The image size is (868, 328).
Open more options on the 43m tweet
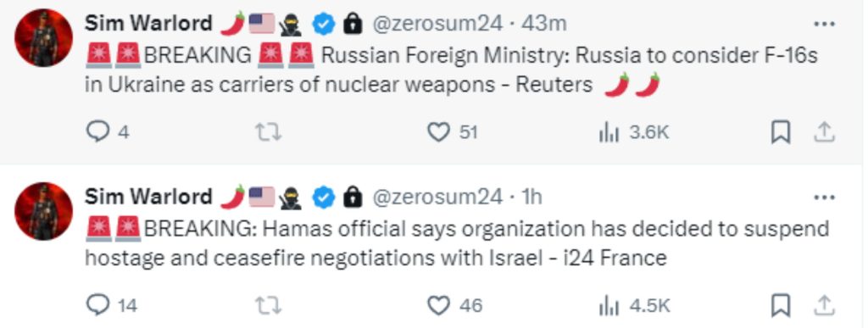[824, 24]
